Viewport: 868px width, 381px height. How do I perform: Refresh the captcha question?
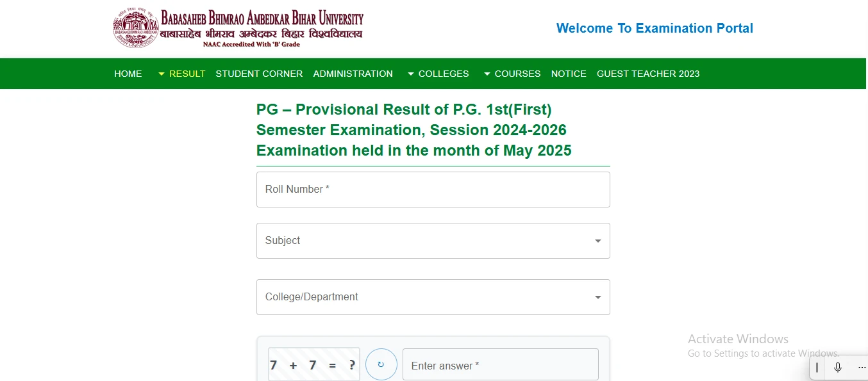[x=381, y=365]
